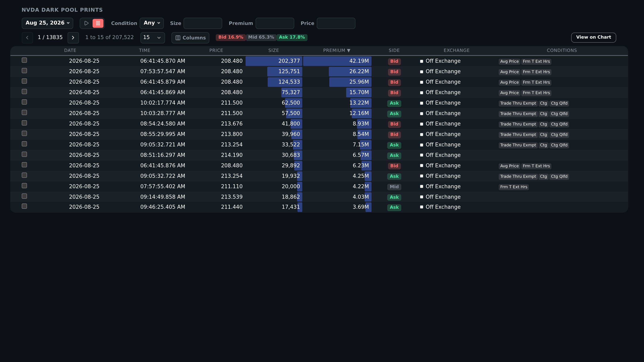The width and height of the screenshot is (644, 362).
Task: Check the row at 06:41:45.879 AM
Action: pos(24,81)
